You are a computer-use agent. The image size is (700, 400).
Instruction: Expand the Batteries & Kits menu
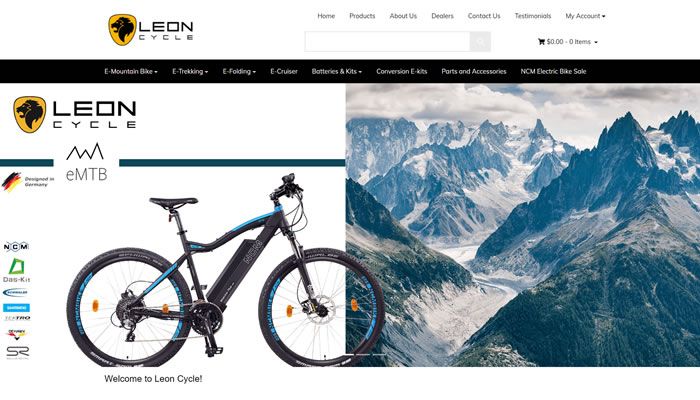(337, 71)
